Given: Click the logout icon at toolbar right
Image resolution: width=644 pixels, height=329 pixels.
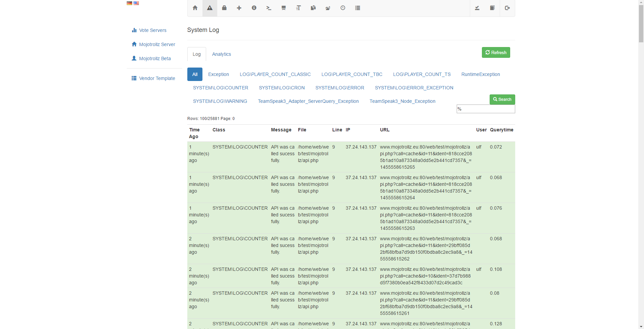Looking at the screenshot, I should click(507, 8).
